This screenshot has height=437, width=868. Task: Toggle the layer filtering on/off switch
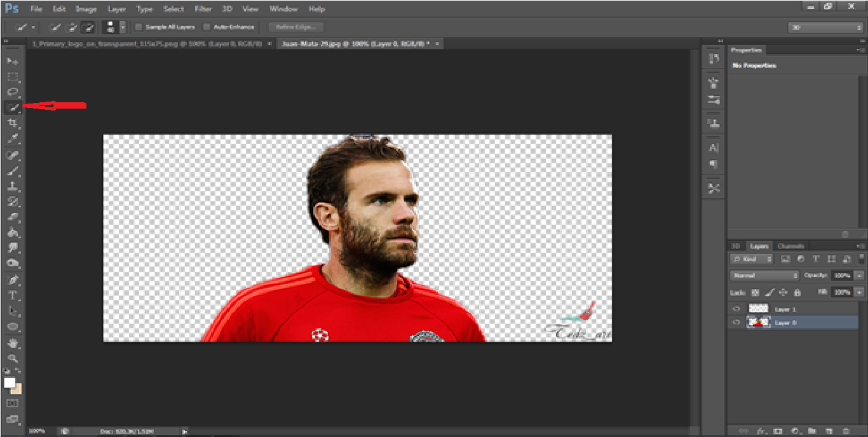[x=860, y=259]
